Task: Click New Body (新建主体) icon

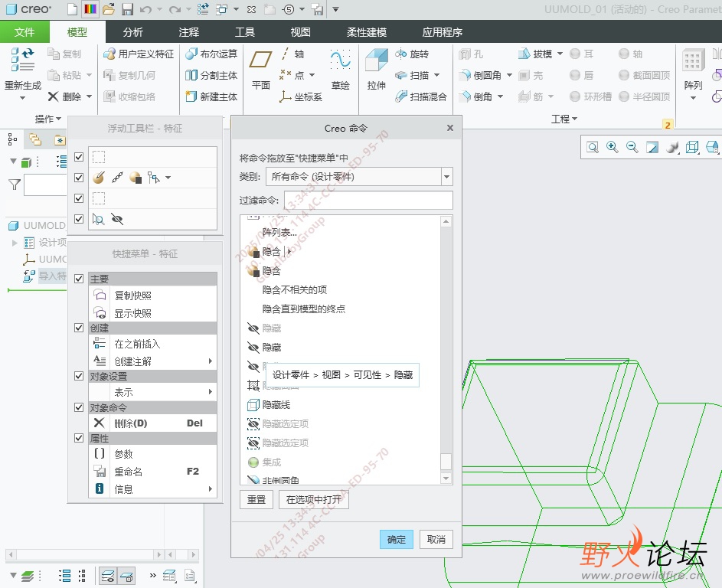Action: 191,96
